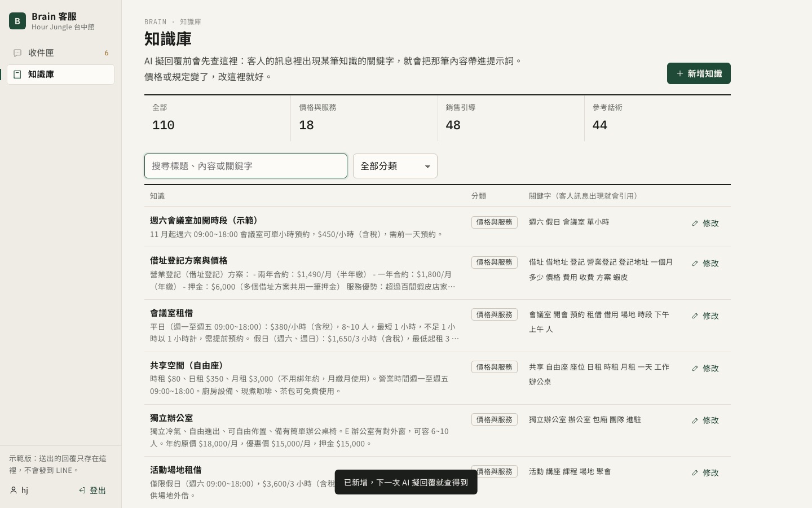This screenshot has width=812, height=508.
Task: Edit 週六會議室加開時段 row via 修改
Action: (705, 224)
